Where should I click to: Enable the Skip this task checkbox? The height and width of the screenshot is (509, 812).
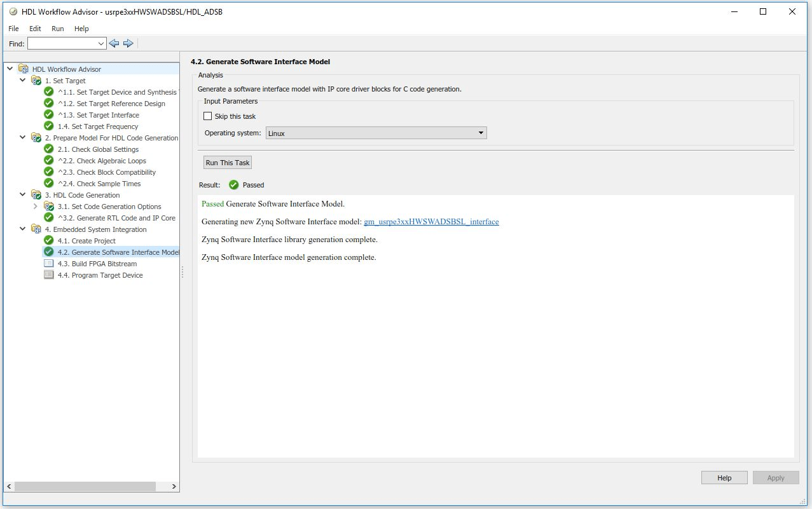click(x=207, y=116)
